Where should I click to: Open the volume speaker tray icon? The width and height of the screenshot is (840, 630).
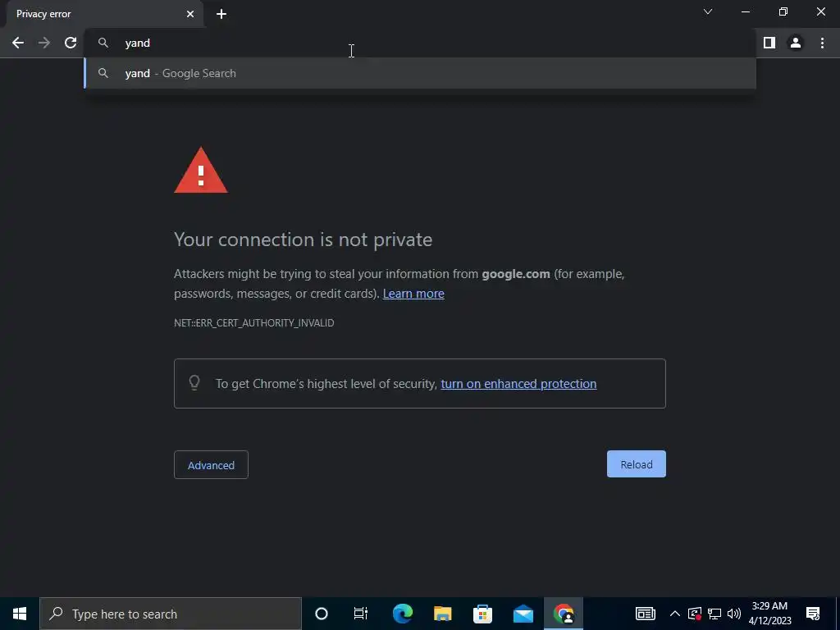click(x=734, y=614)
